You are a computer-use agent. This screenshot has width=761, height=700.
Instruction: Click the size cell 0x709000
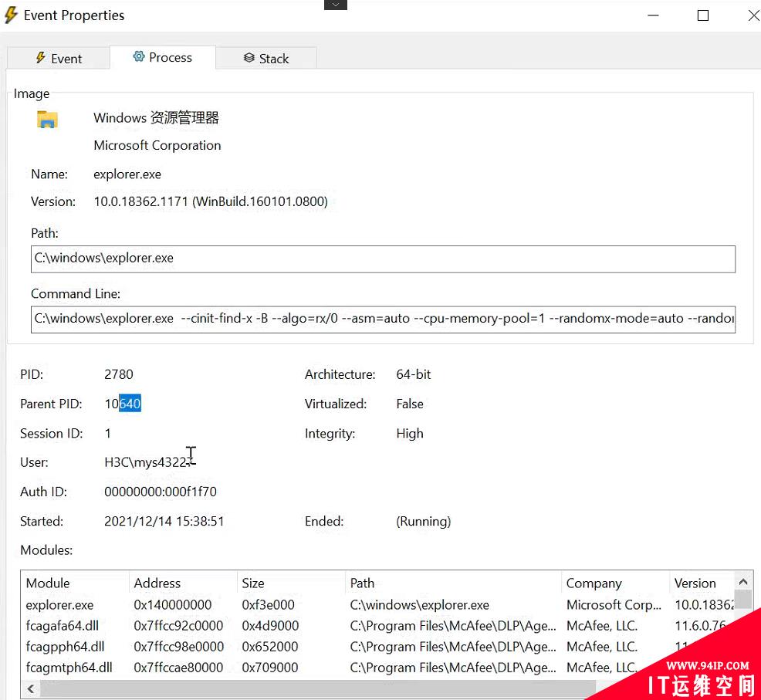click(270, 668)
